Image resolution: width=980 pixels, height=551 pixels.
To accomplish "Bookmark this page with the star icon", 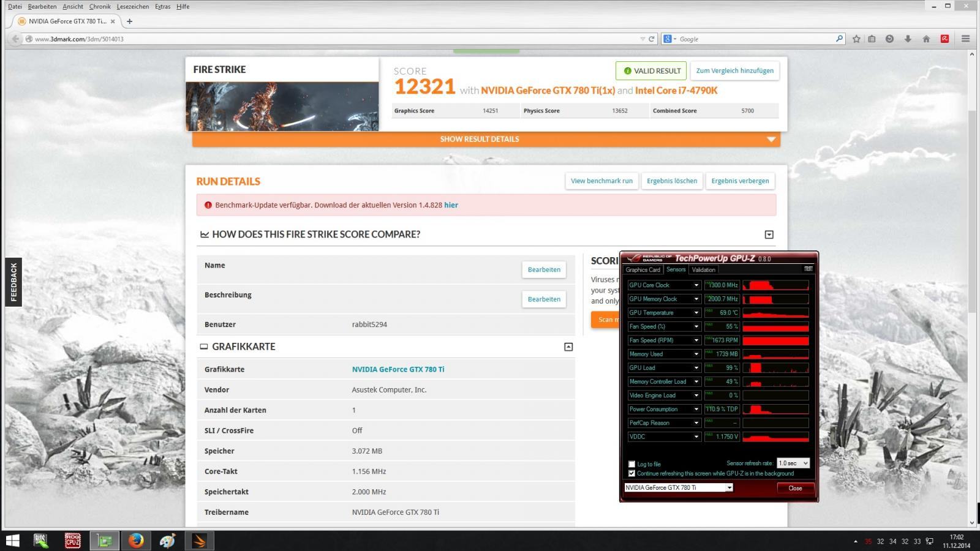I will 856,39.
